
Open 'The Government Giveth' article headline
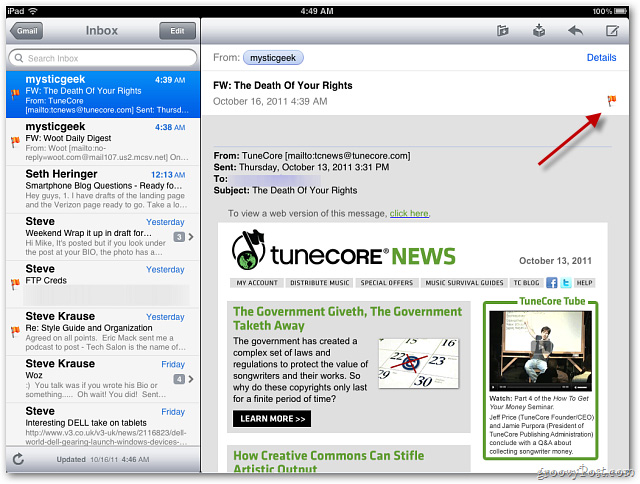(347, 318)
